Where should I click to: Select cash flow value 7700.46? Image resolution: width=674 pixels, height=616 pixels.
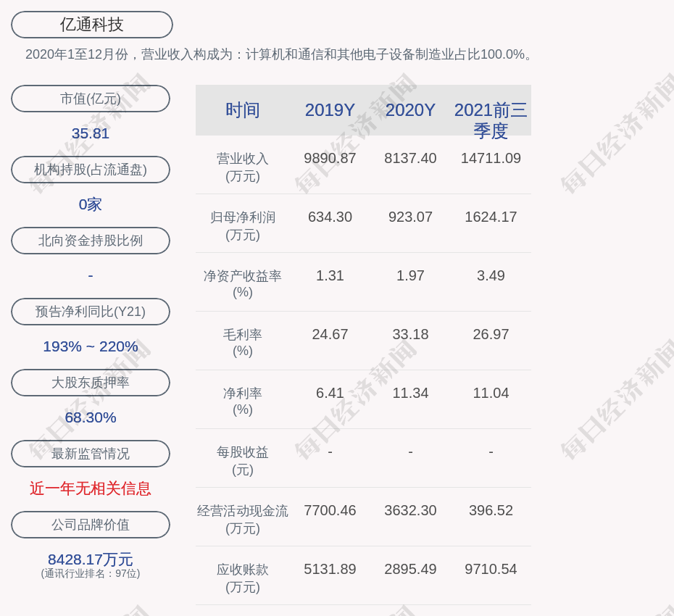click(330, 510)
